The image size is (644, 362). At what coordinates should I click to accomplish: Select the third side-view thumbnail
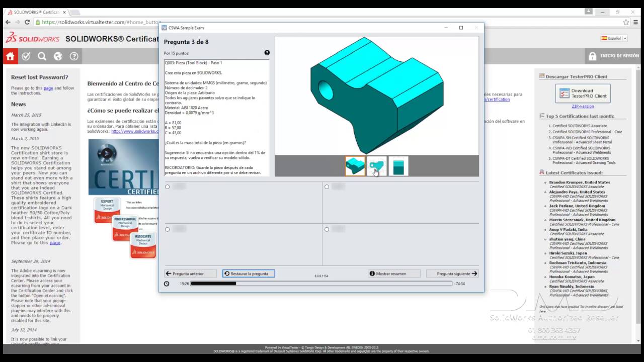point(398,166)
